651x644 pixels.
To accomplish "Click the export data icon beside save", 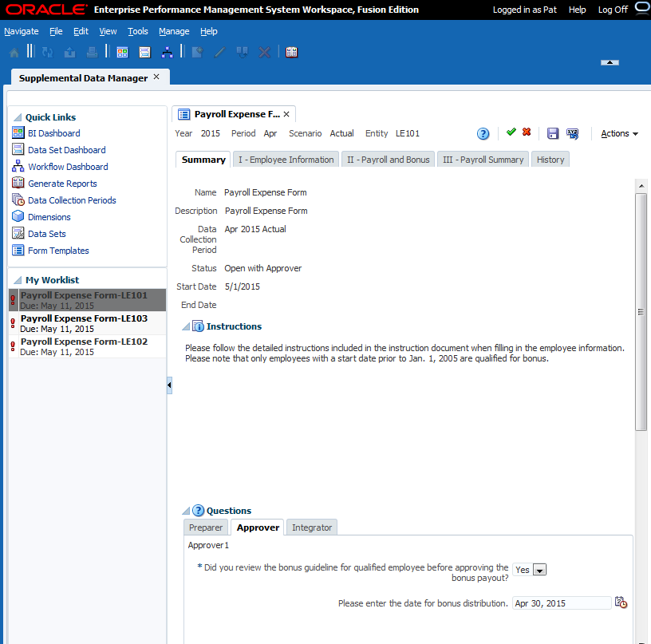I will click(573, 134).
